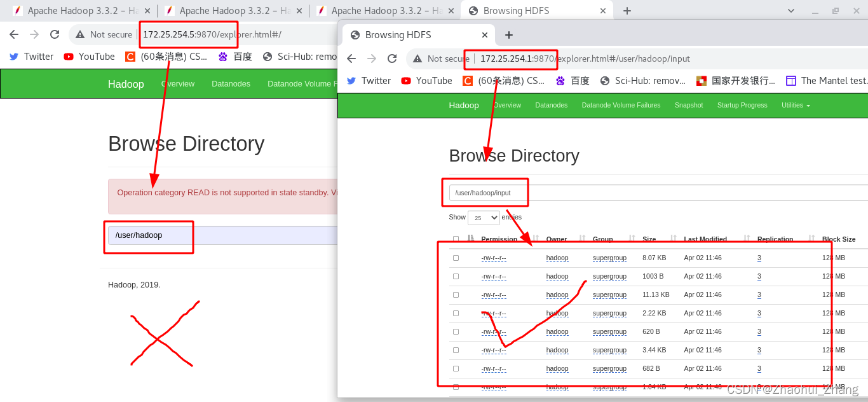
Task: Open Snapshot in the Hadoop navbar
Action: coord(689,105)
